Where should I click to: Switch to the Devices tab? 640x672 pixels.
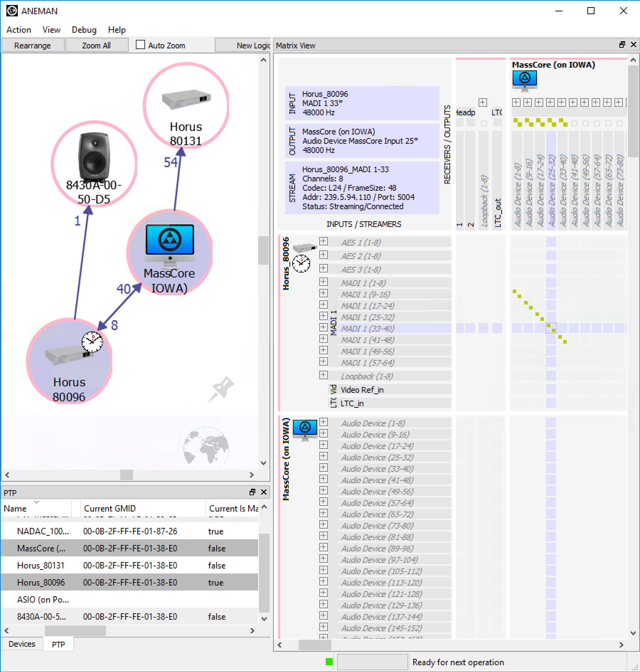pos(22,644)
